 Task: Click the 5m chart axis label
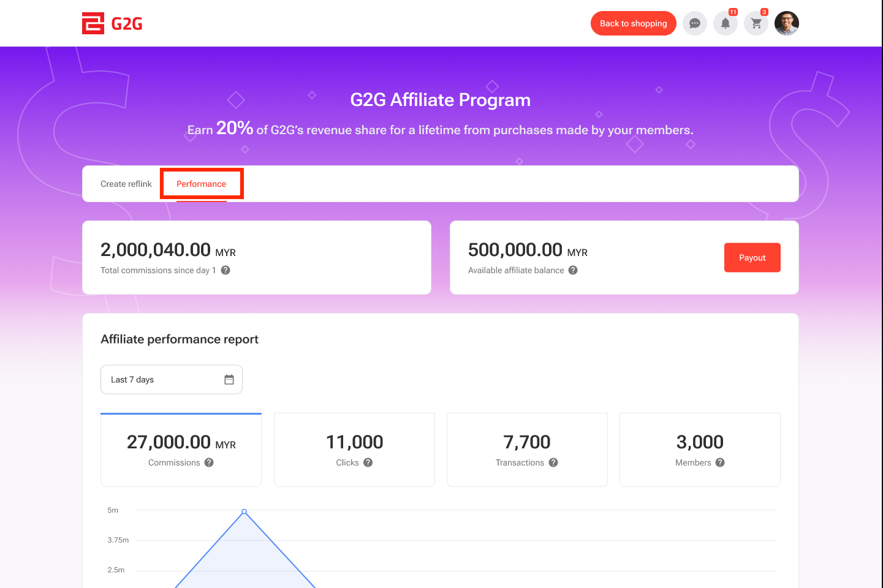pos(113,510)
